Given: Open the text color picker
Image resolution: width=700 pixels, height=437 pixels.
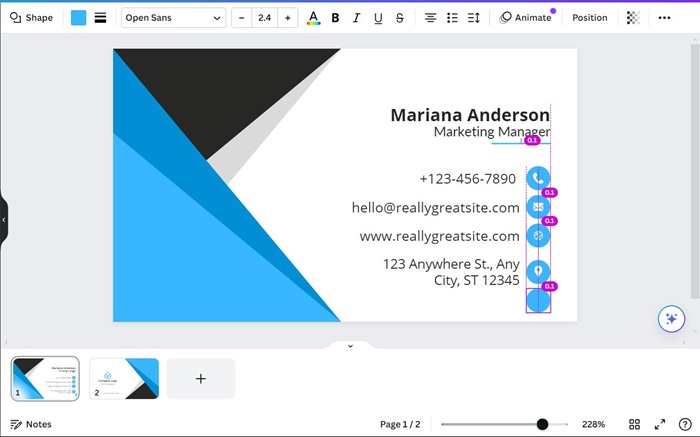Looking at the screenshot, I should 313,18.
